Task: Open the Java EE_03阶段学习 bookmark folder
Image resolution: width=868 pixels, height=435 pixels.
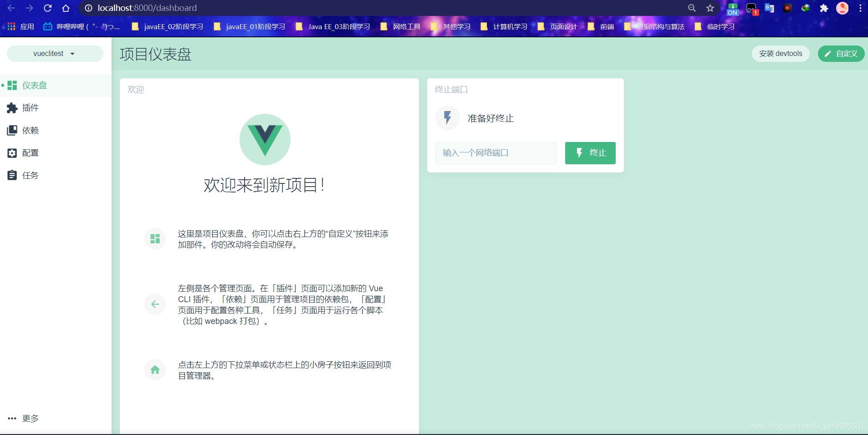Action: click(x=333, y=27)
